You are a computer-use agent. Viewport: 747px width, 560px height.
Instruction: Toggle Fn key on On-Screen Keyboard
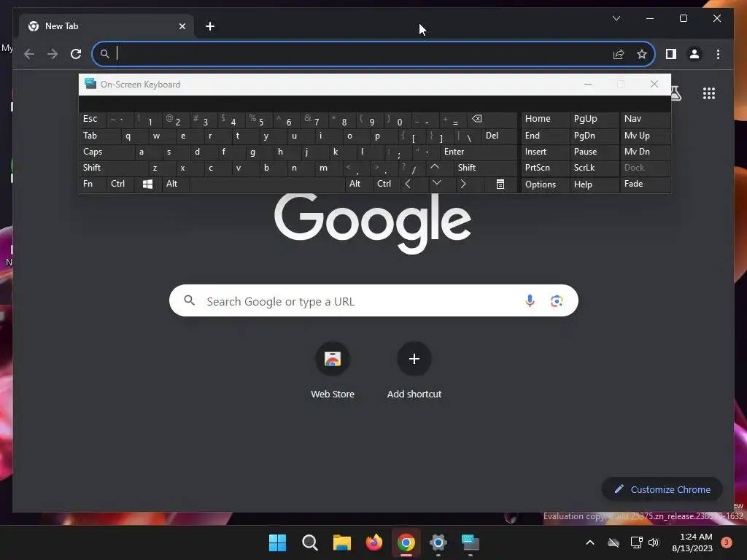click(93, 184)
